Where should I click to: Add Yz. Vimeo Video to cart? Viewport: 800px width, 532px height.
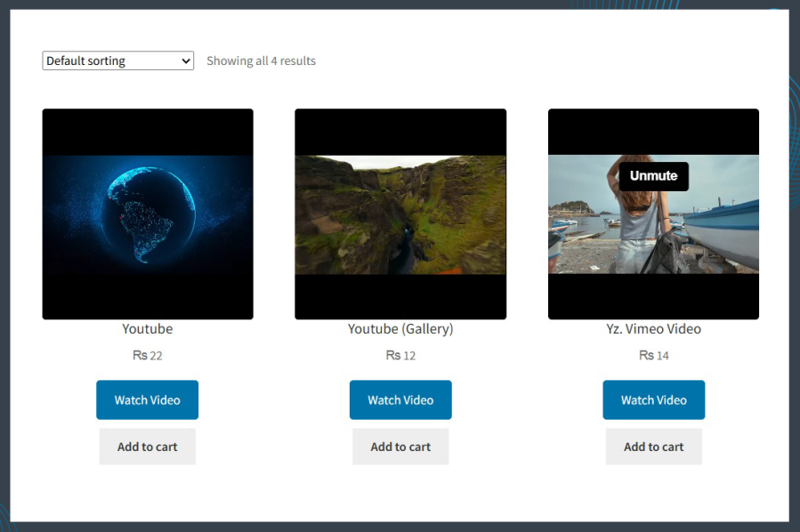pos(653,446)
